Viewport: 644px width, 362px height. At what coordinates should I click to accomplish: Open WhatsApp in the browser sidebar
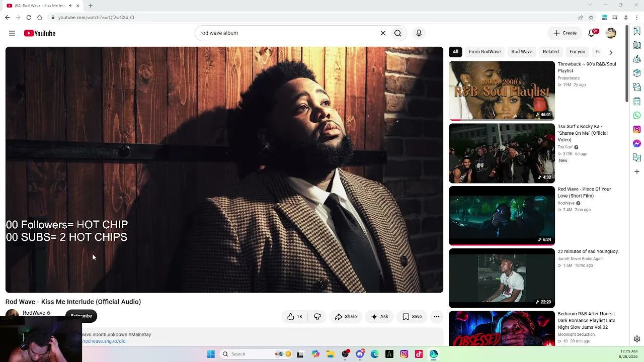point(637,116)
